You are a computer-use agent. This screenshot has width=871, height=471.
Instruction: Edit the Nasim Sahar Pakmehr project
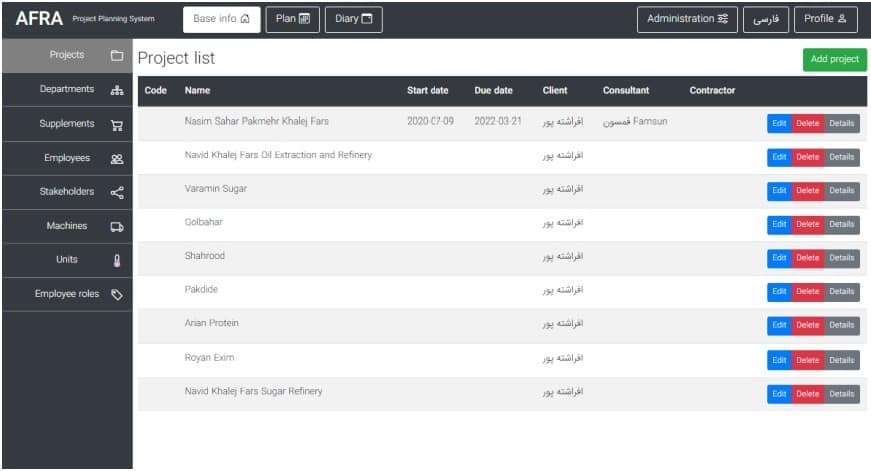[x=778, y=123]
